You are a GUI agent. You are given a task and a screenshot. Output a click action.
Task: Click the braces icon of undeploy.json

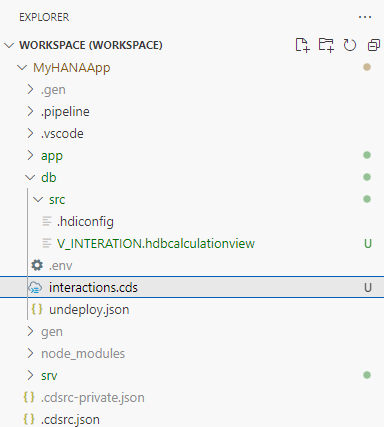click(x=37, y=309)
